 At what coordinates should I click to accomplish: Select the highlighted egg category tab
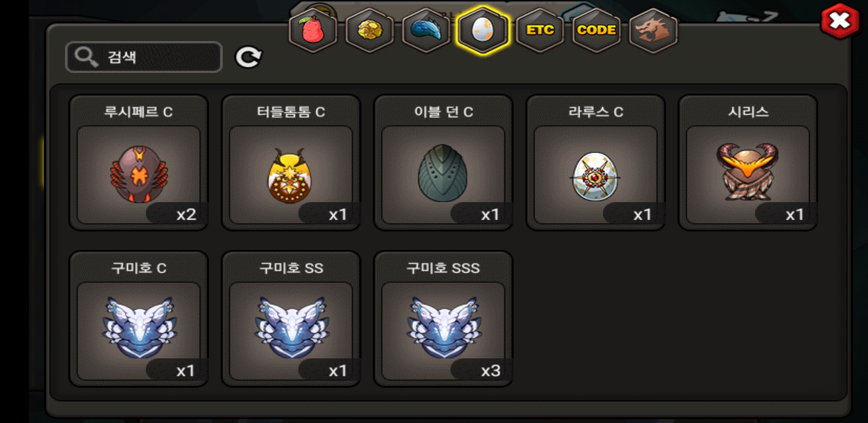click(x=483, y=30)
